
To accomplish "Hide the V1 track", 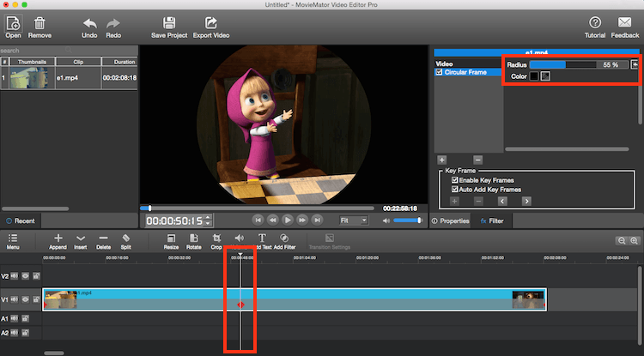I will (26, 299).
